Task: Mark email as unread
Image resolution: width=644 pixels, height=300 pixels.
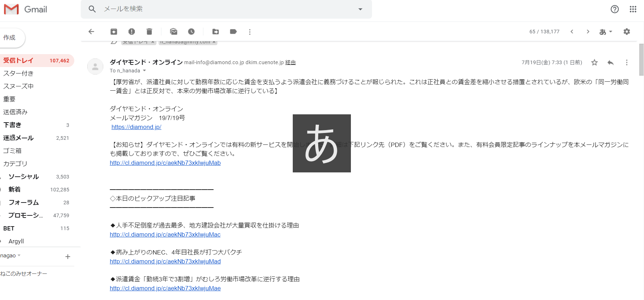Action: pos(174,32)
